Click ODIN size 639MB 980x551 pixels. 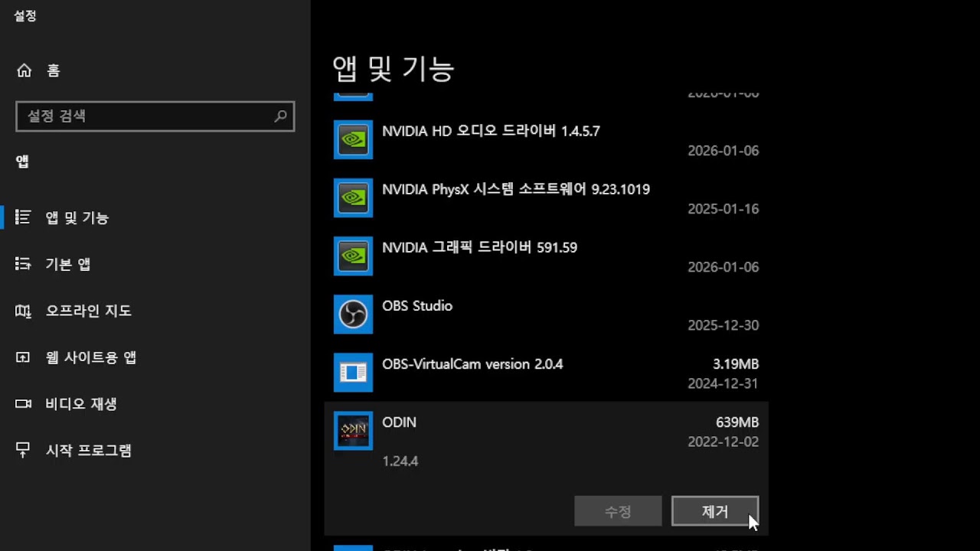coord(737,422)
